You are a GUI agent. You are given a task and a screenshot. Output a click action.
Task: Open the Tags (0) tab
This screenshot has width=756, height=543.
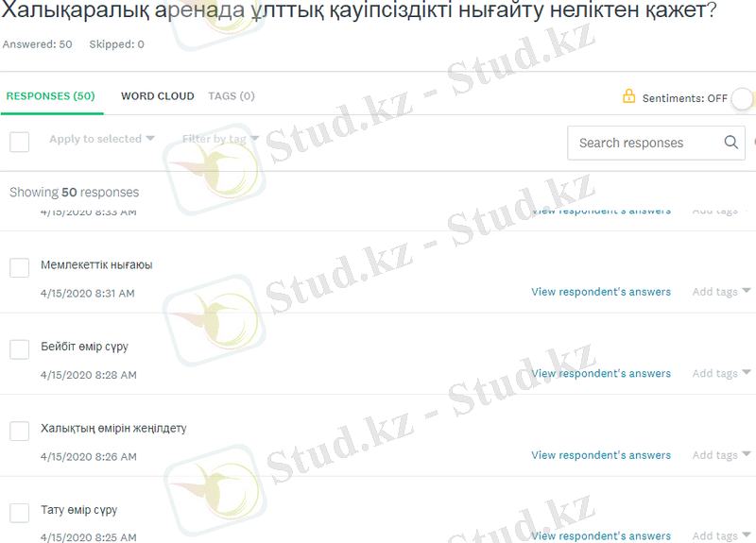point(232,96)
